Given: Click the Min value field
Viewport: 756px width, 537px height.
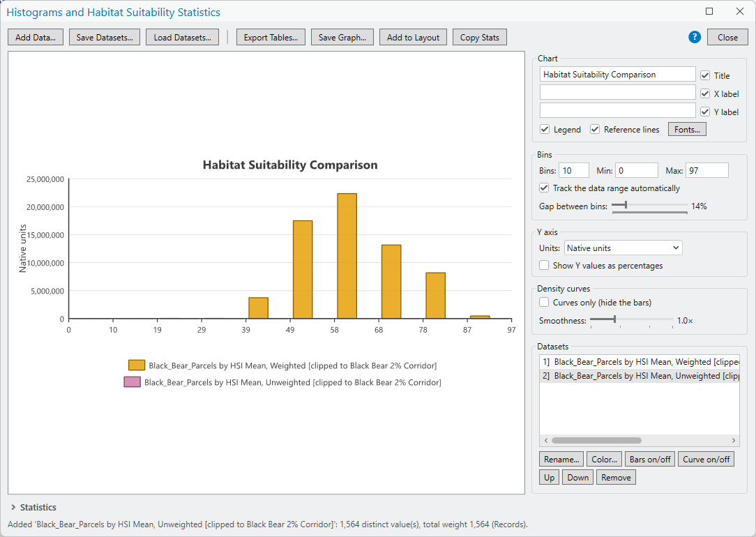Looking at the screenshot, I should point(637,170).
